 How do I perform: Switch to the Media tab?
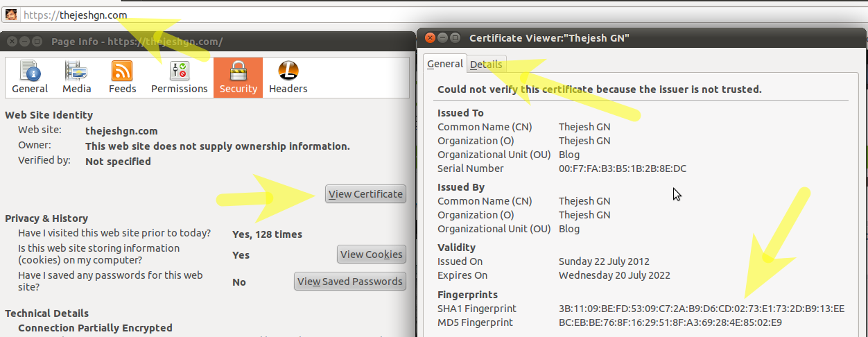76,78
